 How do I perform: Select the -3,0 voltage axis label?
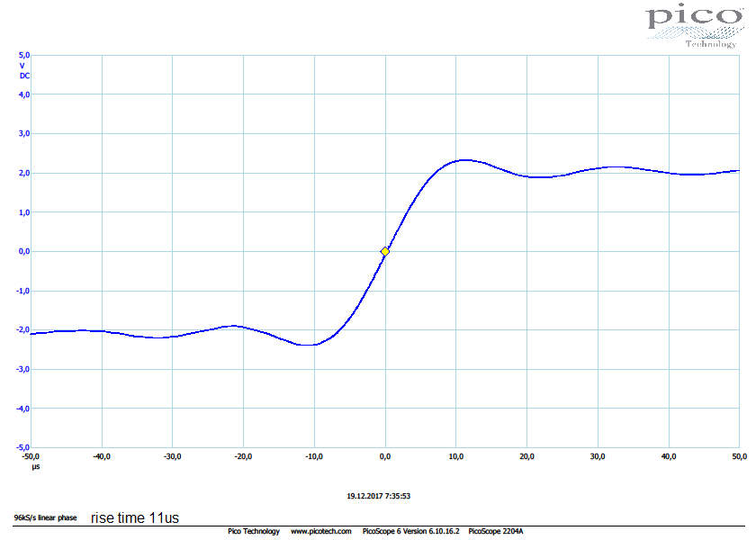tap(23, 369)
